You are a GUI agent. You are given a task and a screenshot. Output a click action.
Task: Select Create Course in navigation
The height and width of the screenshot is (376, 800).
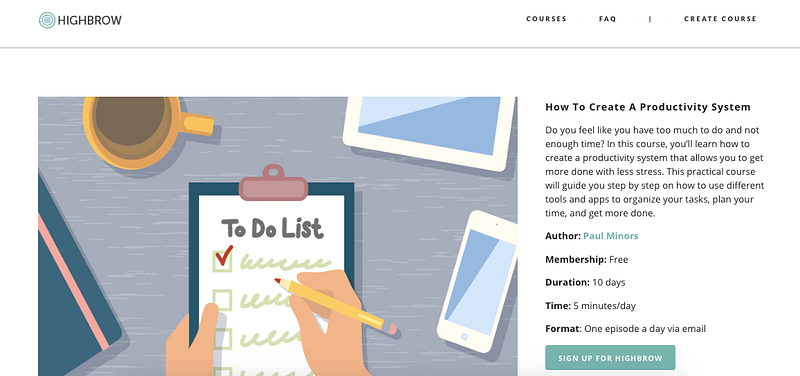tap(720, 19)
